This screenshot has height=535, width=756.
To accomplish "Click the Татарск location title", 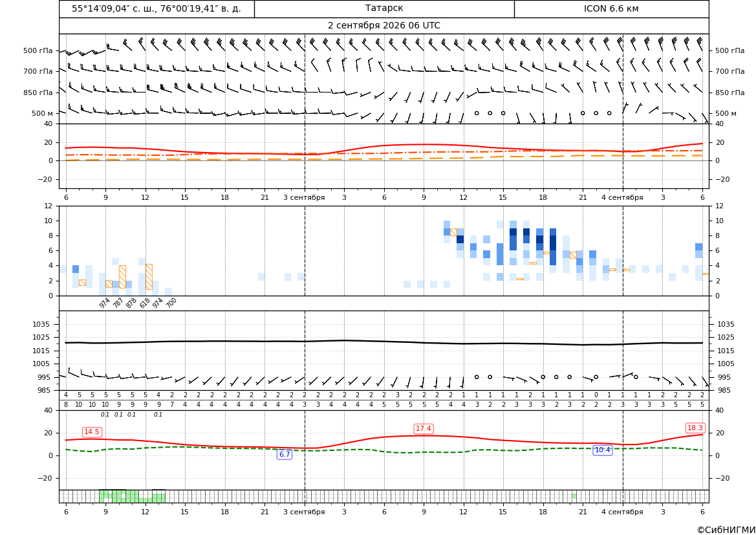I will 383,8.
